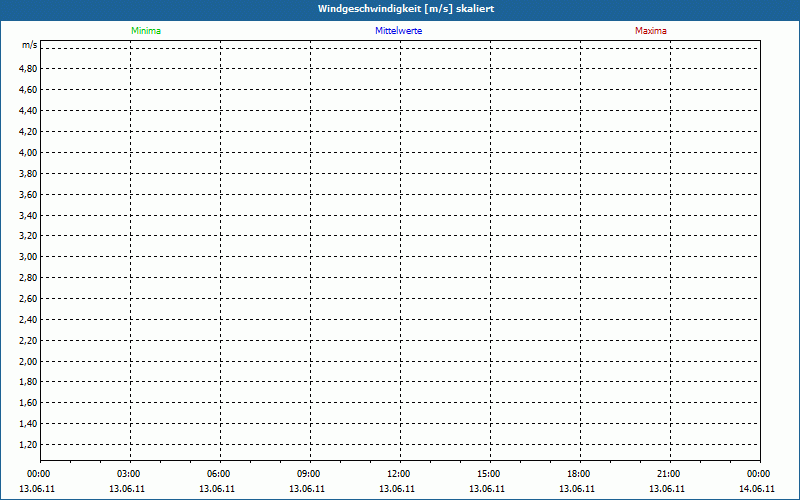
Task: Click the 2,40 y-axis value
Action: [28, 319]
